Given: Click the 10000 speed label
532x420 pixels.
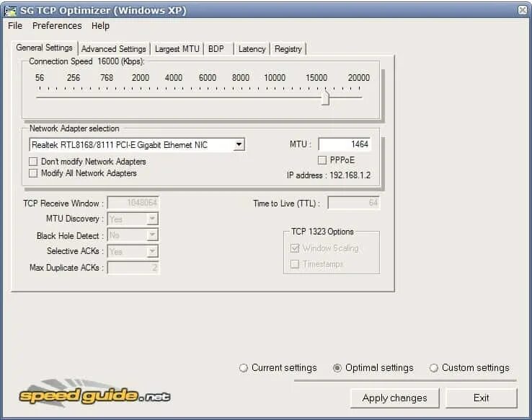Looking at the screenshot, I should [275, 78].
